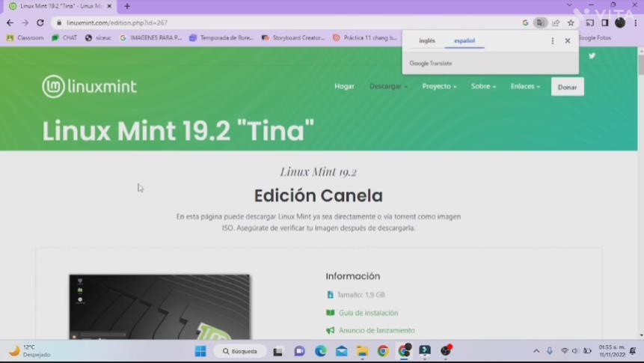Switch translation to inglés tab
The width and height of the screenshot is (644, 363).
(427, 40)
